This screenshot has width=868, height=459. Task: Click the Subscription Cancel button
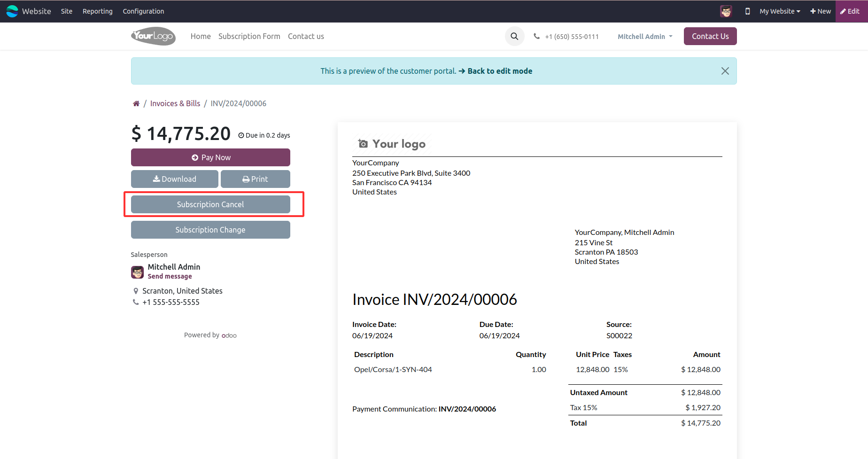210,204
